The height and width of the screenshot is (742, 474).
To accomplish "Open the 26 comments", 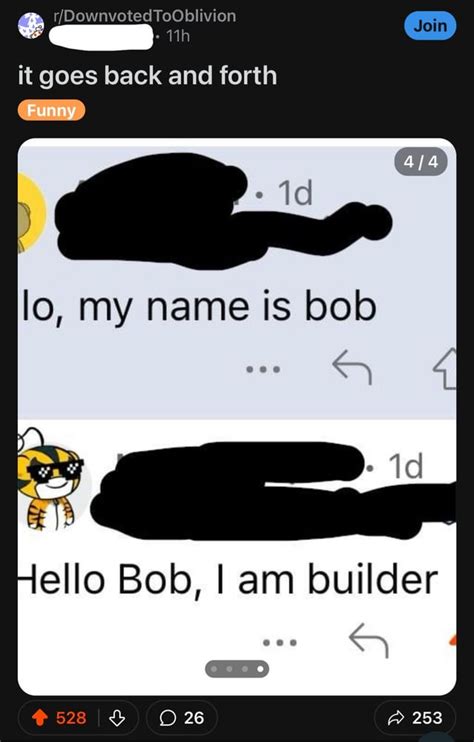I will click(x=182, y=718).
